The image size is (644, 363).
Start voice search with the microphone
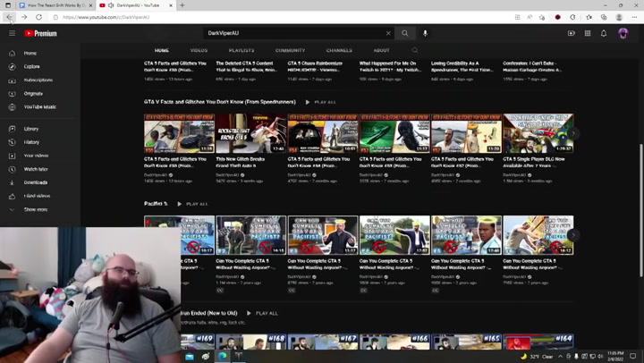(425, 33)
